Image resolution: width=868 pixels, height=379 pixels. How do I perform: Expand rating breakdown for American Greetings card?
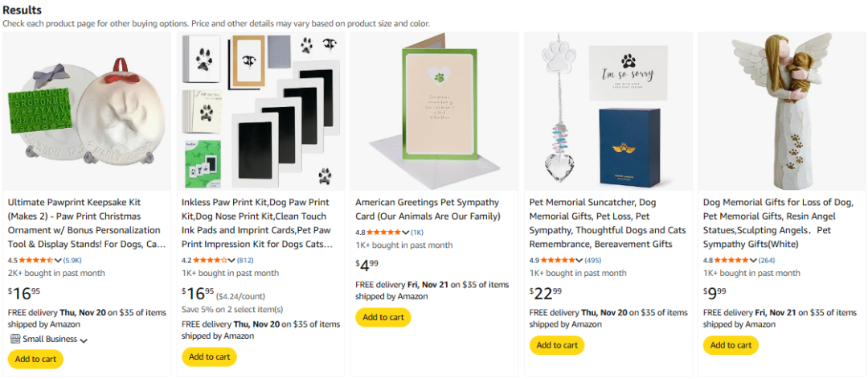[406, 233]
